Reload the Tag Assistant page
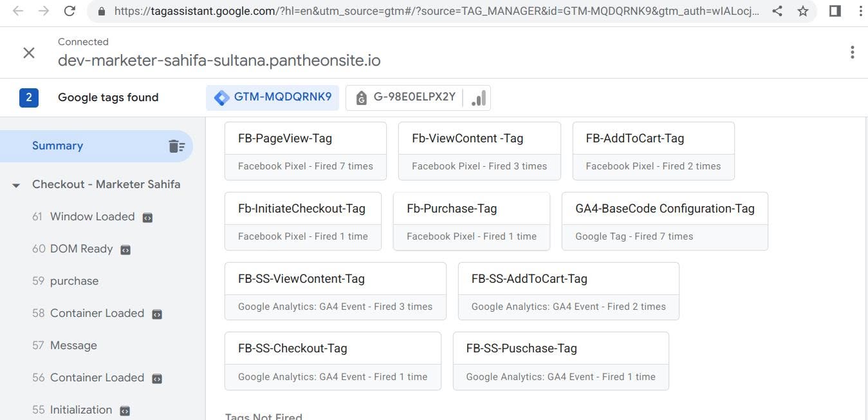Viewport: 868px width, 420px height. click(69, 11)
